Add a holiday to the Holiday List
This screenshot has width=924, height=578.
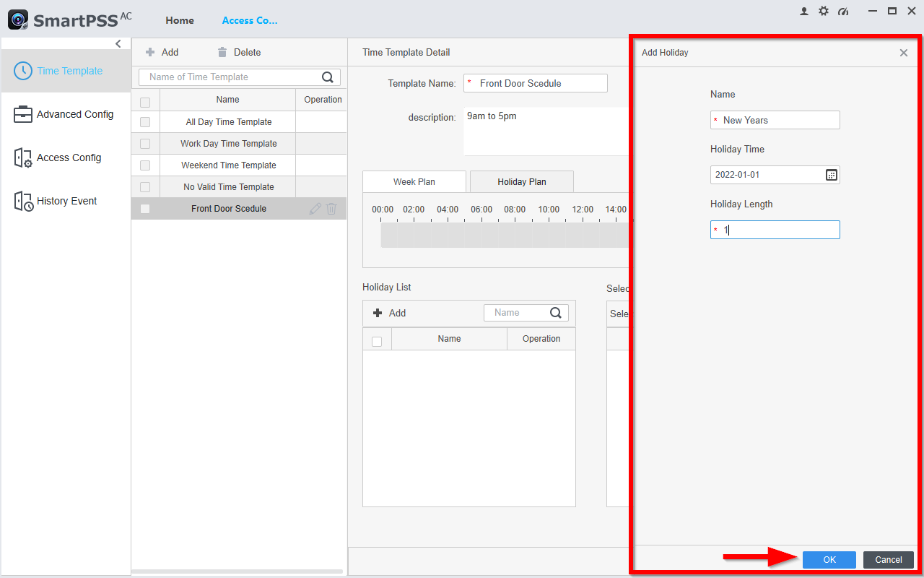point(390,313)
